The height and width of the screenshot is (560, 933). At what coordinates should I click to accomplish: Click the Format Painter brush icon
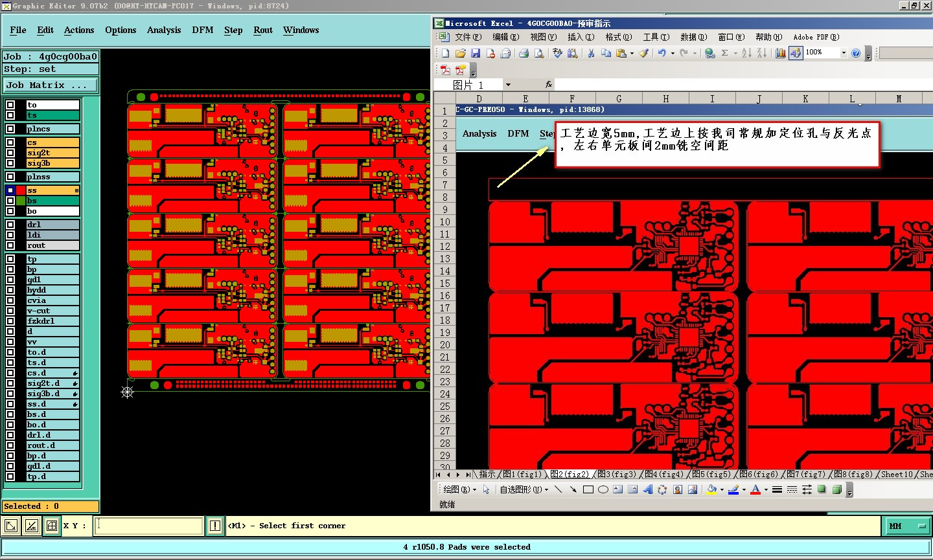click(643, 53)
